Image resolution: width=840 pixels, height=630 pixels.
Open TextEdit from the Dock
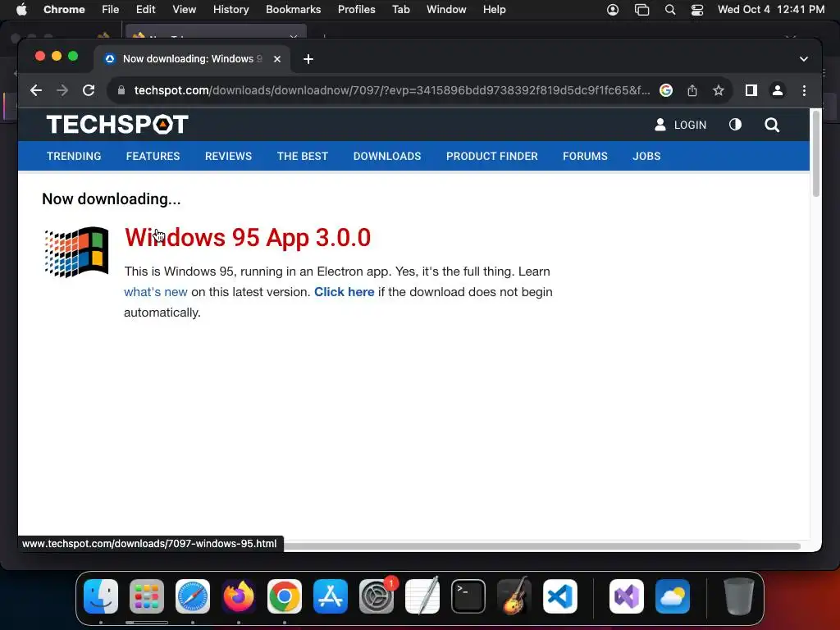(x=422, y=596)
